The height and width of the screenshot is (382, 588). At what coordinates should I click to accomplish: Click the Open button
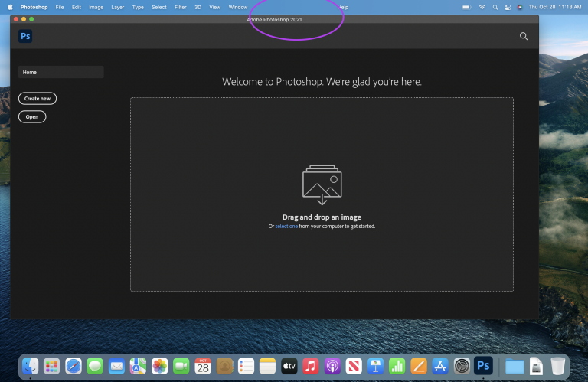32,116
